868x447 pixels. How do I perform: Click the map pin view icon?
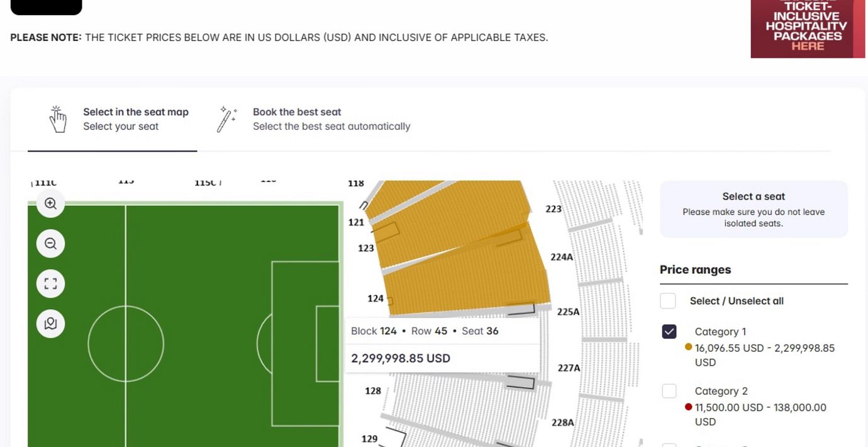click(x=51, y=324)
